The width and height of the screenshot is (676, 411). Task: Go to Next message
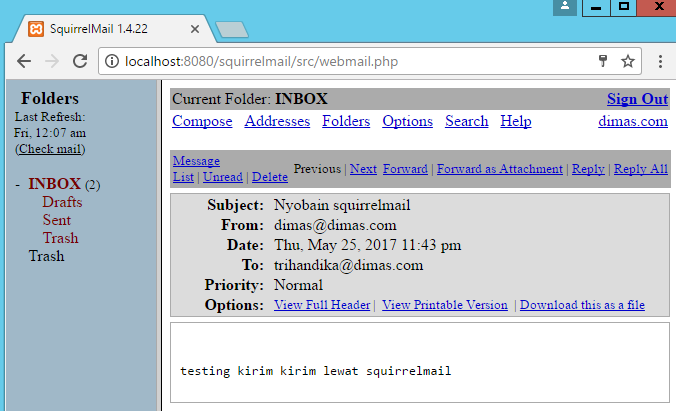363,169
